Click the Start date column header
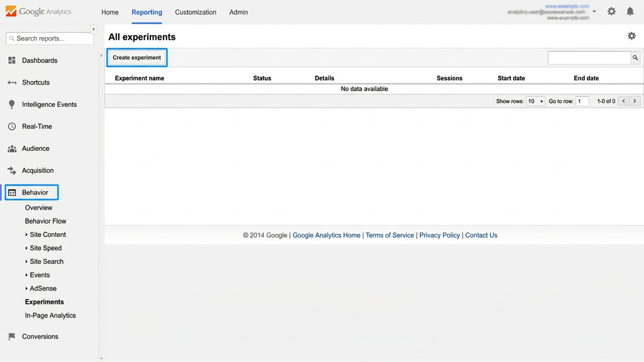Viewport: 644px width, 362px height. pyautogui.click(x=511, y=79)
